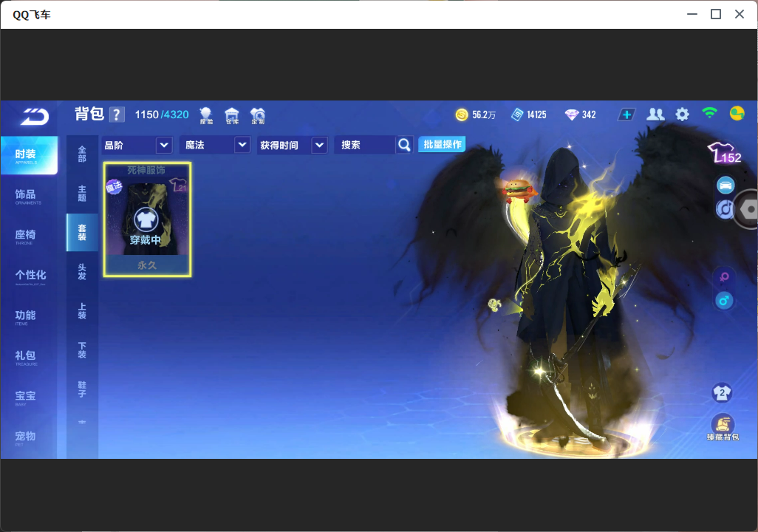Click the 1150/4320 backpack capacity counter

(x=162, y=115)
